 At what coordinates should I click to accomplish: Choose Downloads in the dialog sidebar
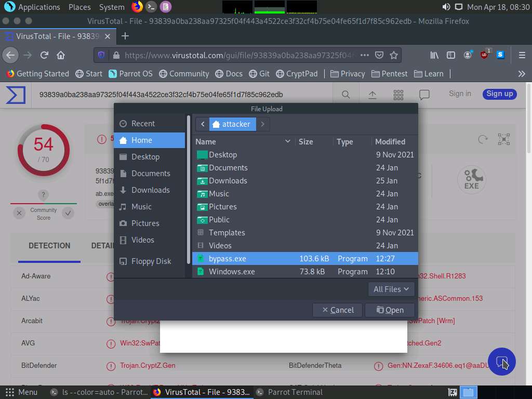150,190
